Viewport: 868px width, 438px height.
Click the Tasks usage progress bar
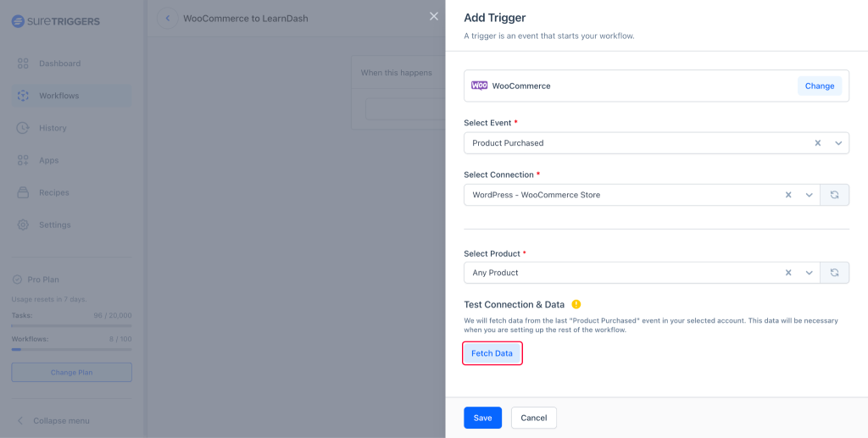[x=71, y=325]
